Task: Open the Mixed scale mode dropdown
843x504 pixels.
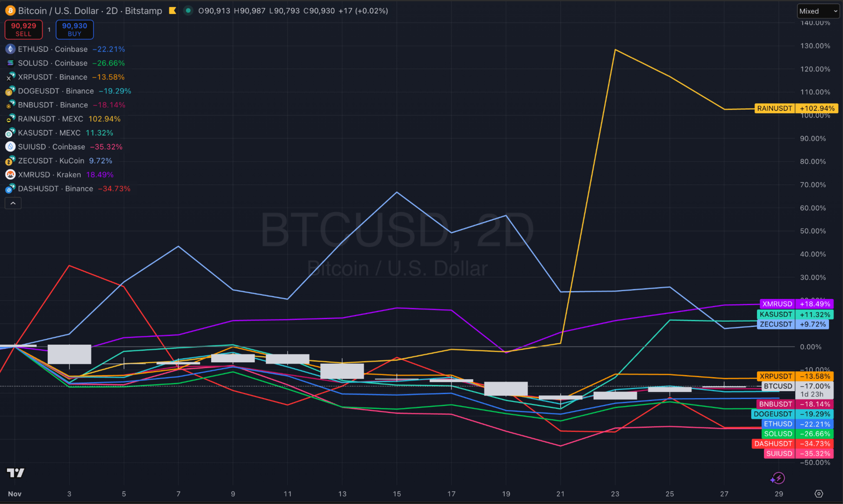Action: coord(818,11)
